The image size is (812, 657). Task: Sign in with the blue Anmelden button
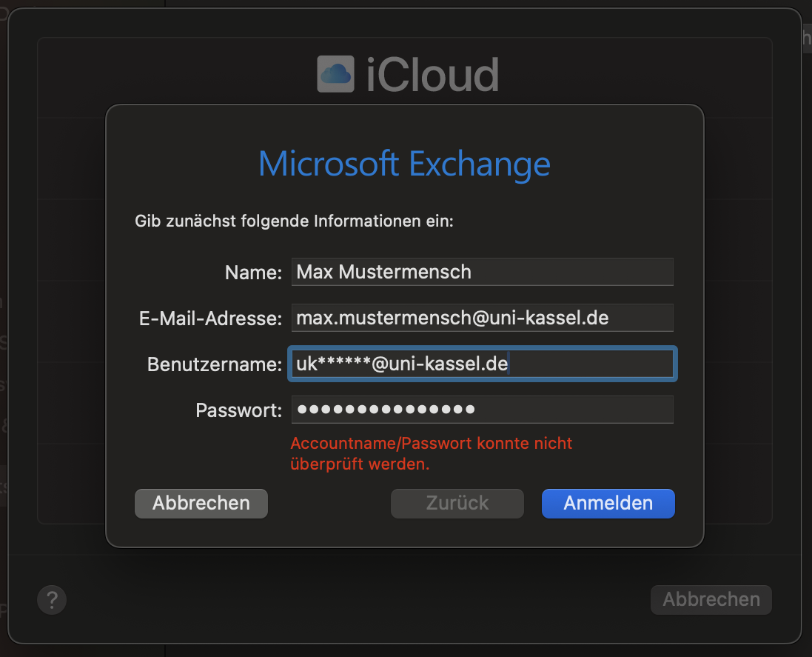608,504
